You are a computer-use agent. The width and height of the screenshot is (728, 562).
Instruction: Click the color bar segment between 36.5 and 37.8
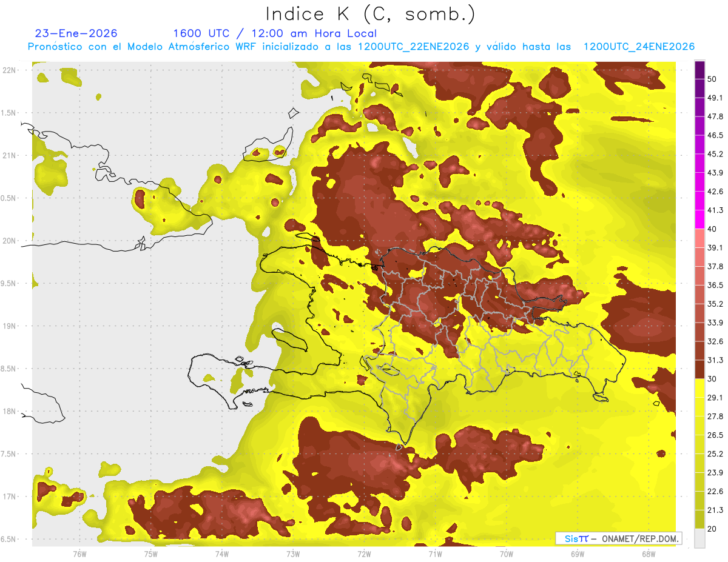699,276
